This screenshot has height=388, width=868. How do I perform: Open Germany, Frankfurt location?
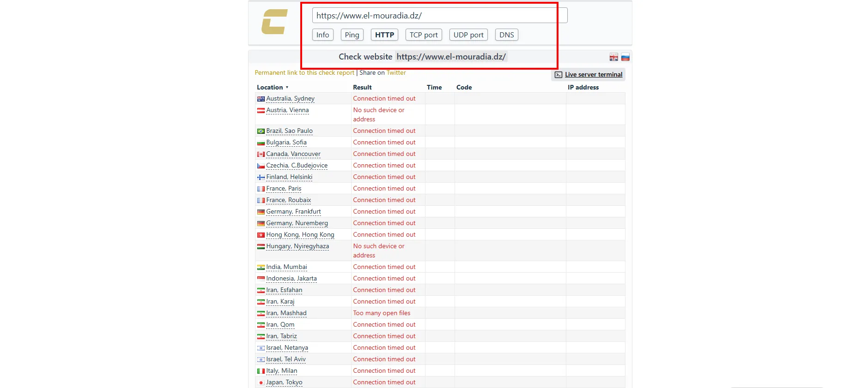pos(293,212)
